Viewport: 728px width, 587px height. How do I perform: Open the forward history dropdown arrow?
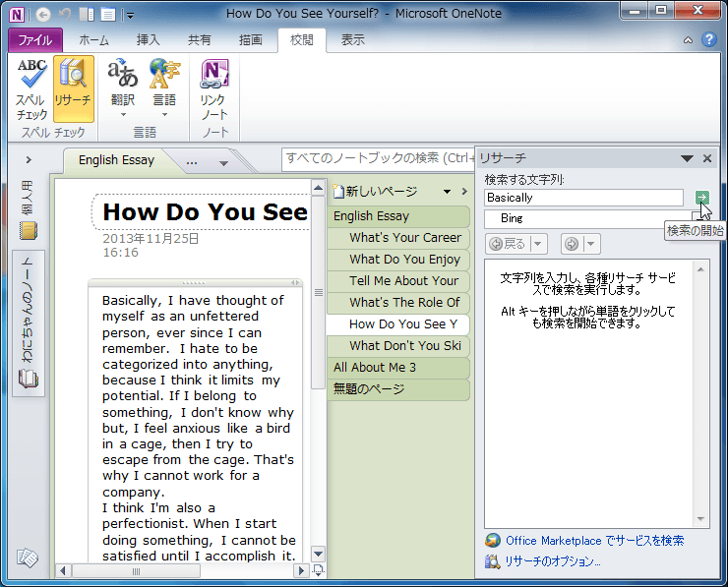tap(591, 244)
